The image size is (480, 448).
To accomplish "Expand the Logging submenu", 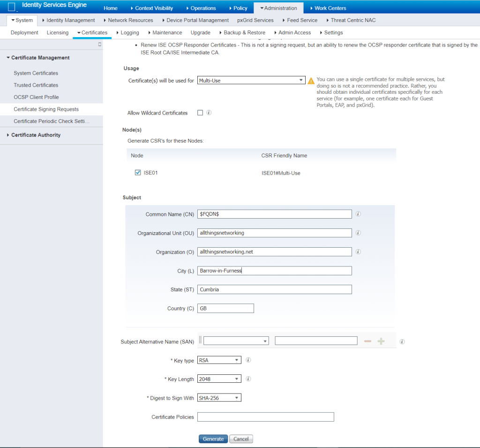I will point(127,32).
